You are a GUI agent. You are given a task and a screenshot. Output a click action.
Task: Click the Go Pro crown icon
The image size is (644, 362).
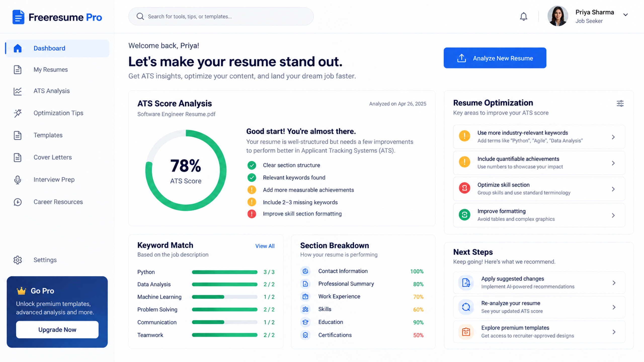tap(21, 291)
